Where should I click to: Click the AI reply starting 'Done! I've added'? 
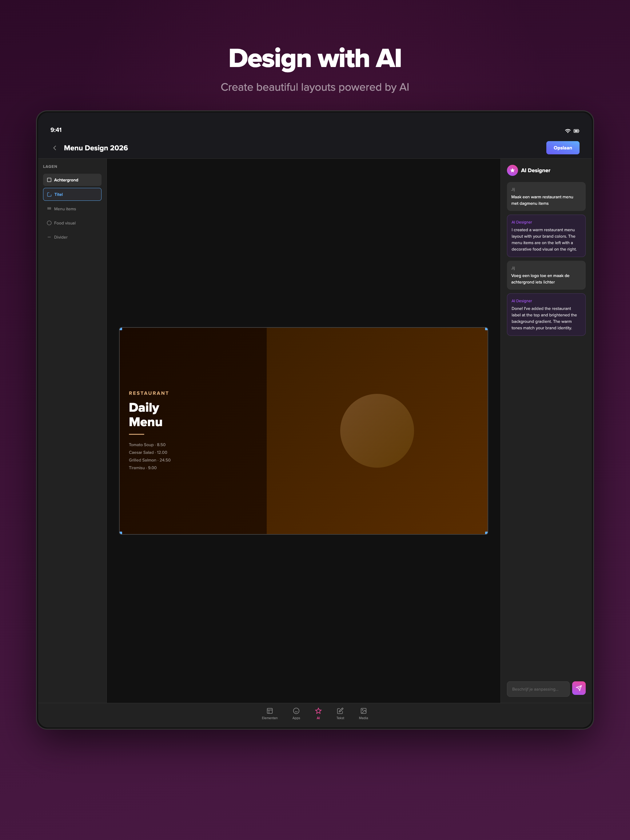click(546, 315)
